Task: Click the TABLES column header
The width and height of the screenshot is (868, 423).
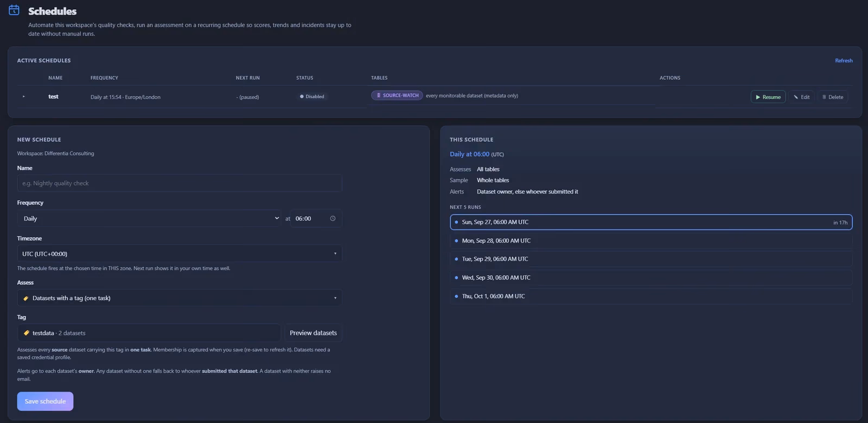Action: coord(379,78)
